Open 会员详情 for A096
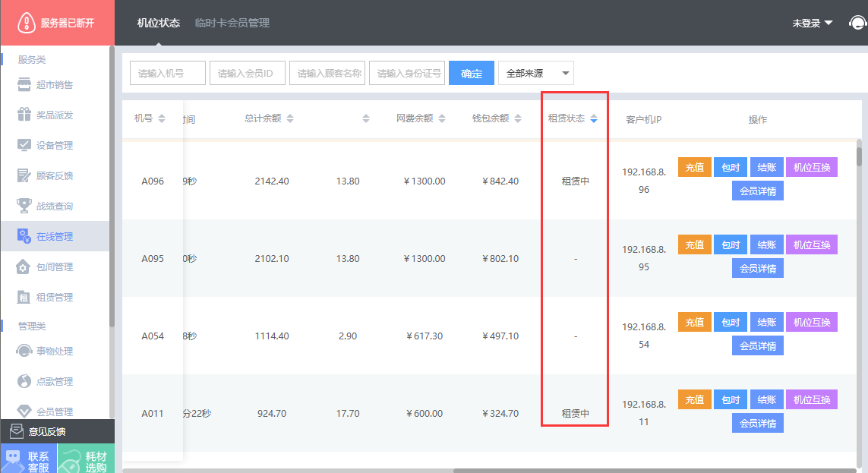The height and width of the screenshot is (473, 868). pos(757,191)
